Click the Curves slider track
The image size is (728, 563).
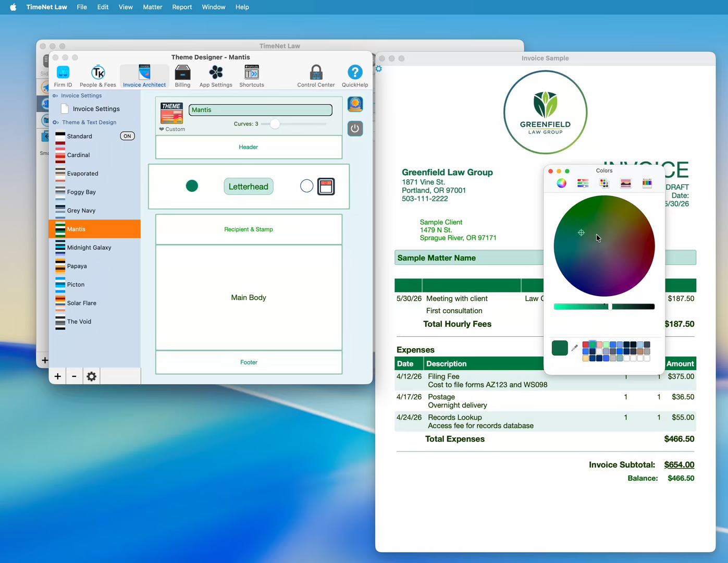293,124
